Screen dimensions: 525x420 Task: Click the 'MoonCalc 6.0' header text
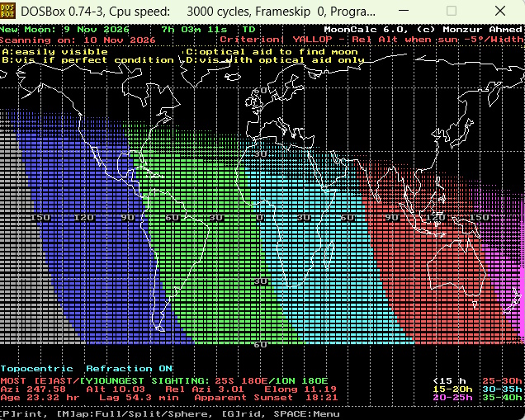pos(367,30)
